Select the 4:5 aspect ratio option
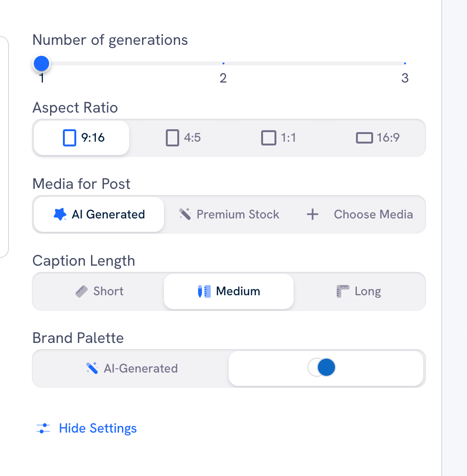The height and width of the screenshot is (476, 467). coord(183,137)
